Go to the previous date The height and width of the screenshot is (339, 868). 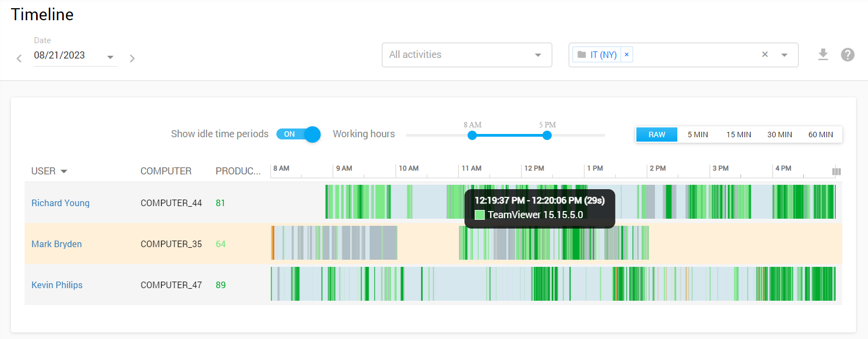[x=19, y=59]
